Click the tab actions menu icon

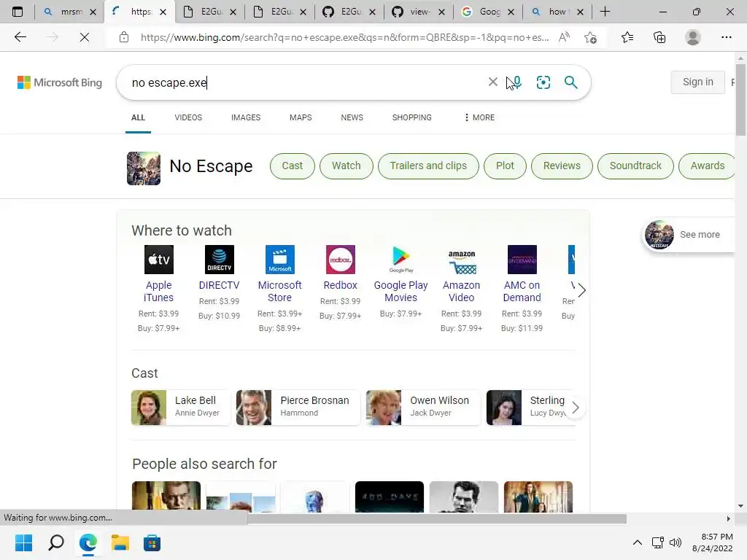[18, 12]
